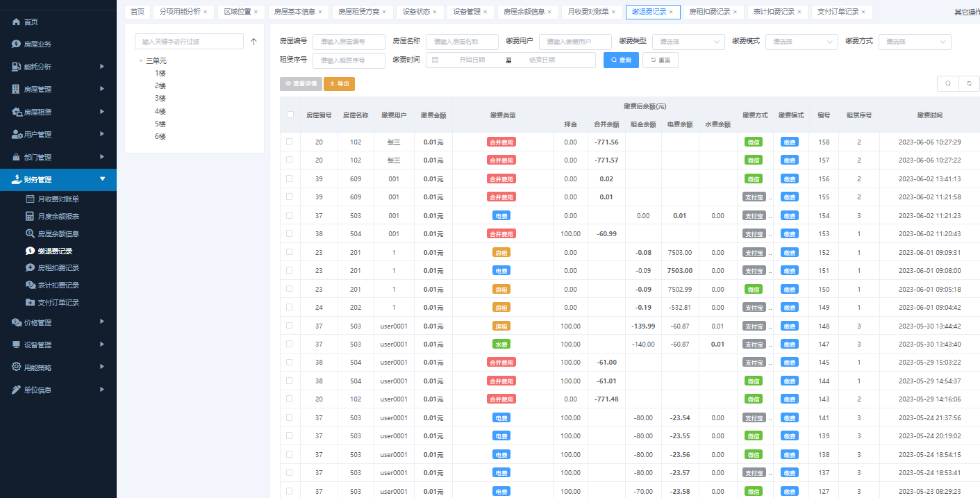980x498 pixels.
Task: Close the 区域位置 tab
Action: tap(256, 12)
